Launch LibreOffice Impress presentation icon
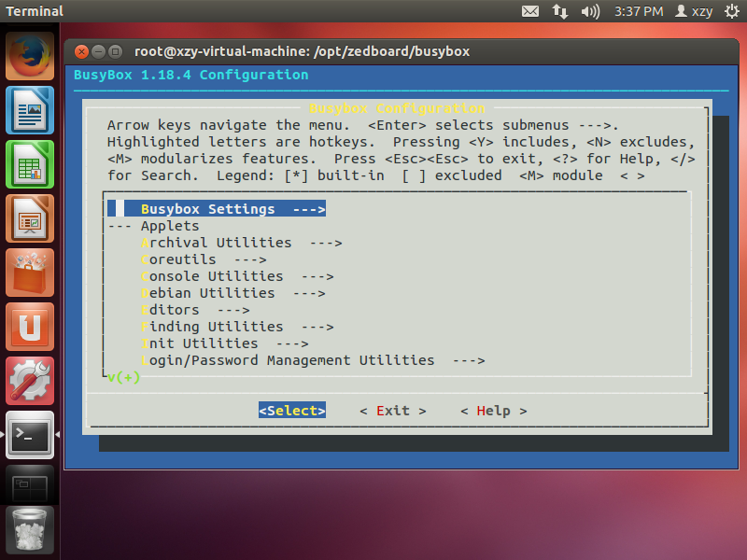Viewport: 747px width, 560px height. point(30,218)
